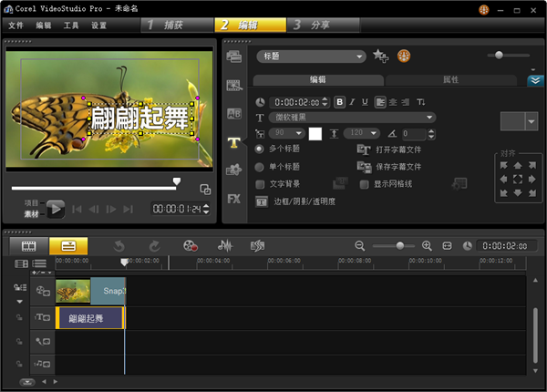Enable the 文字背景 checkbox

260,183
